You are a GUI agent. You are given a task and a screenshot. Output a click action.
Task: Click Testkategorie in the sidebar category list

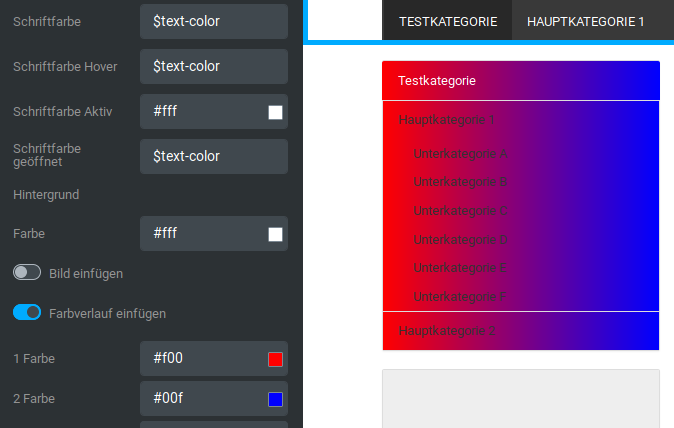click(x=437, y=81)
